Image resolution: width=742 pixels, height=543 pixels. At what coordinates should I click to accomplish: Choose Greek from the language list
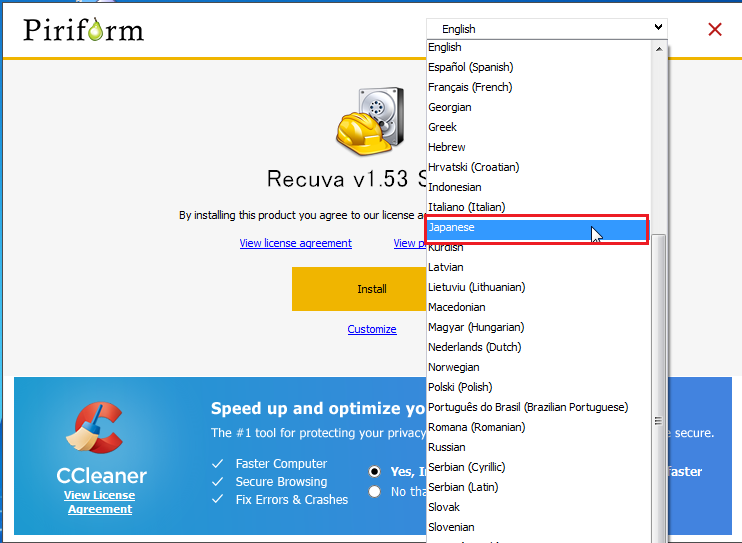(x=539, y=127)
